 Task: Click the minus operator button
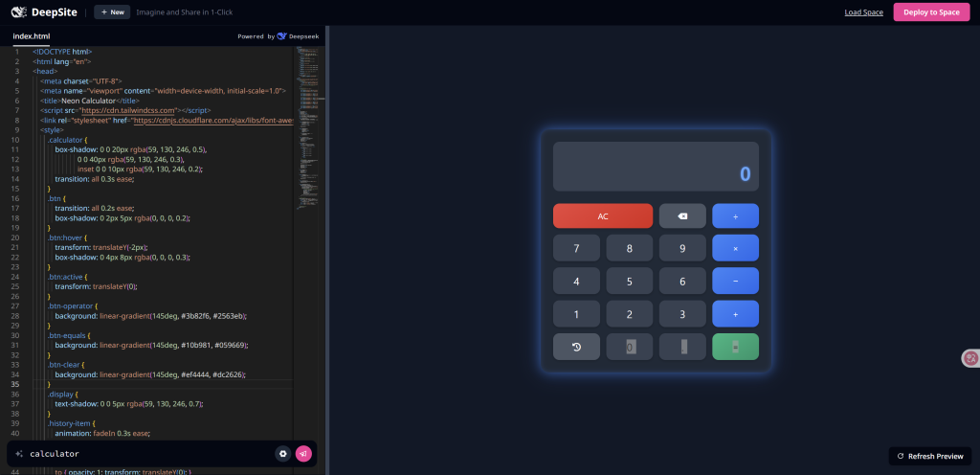tap(736, 282)
